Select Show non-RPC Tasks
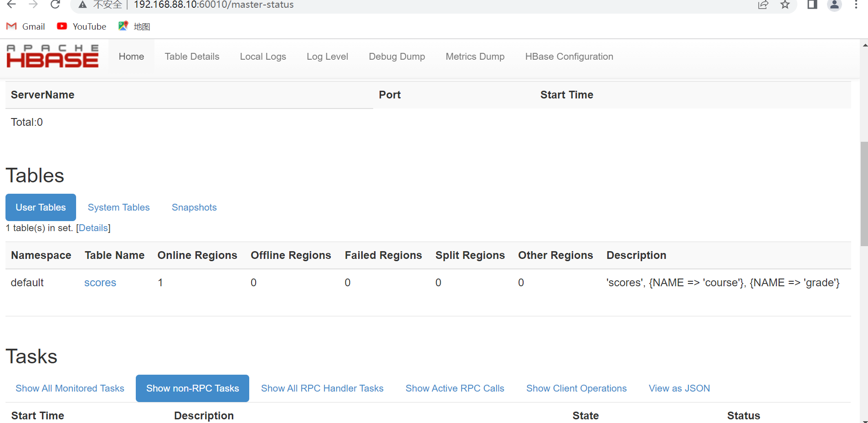 tap(192, 388)
